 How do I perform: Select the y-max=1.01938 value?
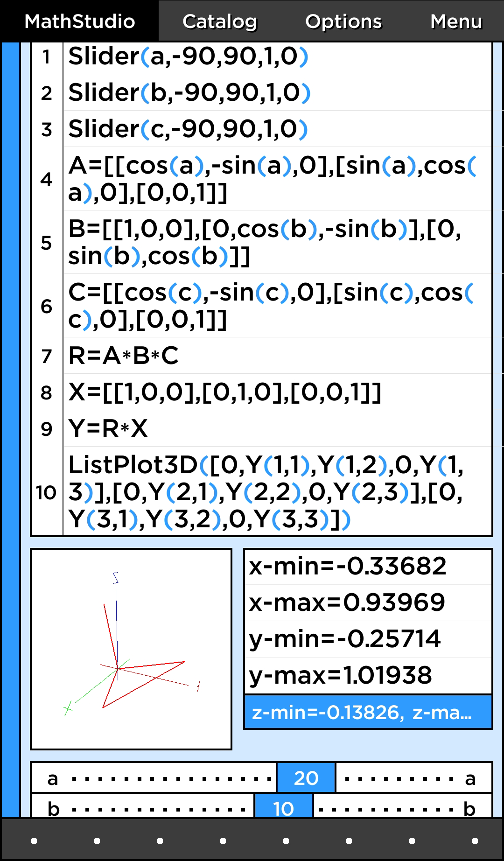(x=368, y=675)
